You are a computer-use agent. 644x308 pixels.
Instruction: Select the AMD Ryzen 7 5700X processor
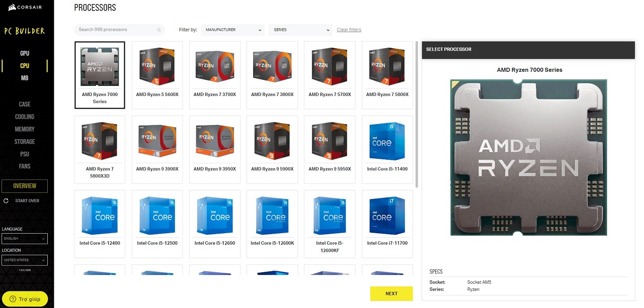(330, 75)
